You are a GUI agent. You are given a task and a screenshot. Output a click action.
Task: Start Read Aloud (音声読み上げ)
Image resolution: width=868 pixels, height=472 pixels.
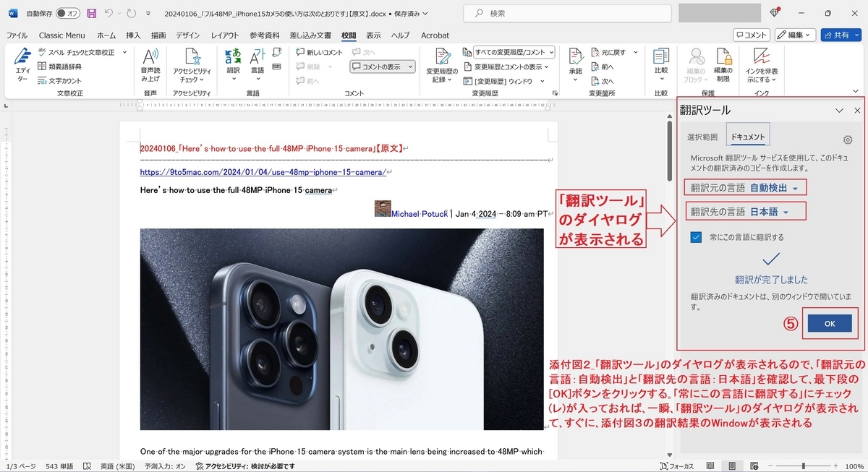point(150,66)
